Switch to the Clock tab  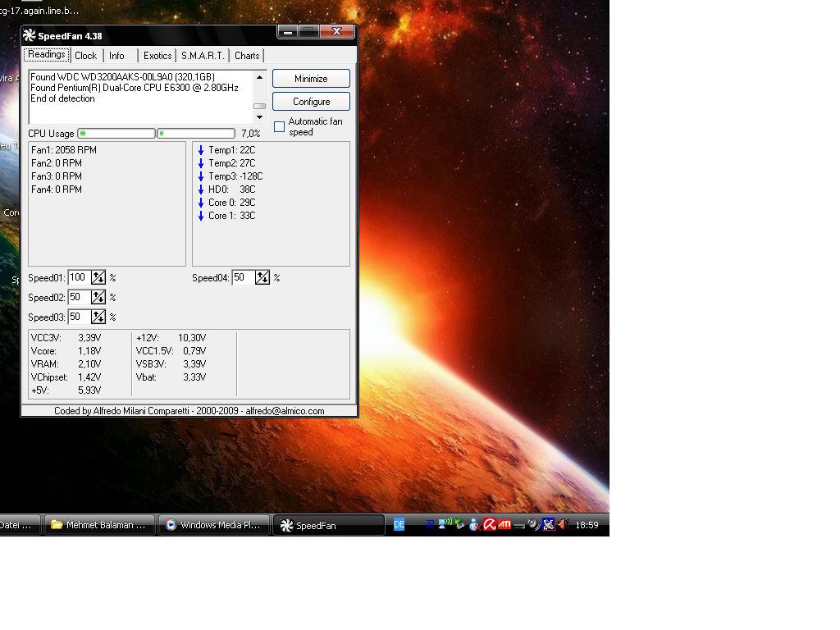(85, 56)
